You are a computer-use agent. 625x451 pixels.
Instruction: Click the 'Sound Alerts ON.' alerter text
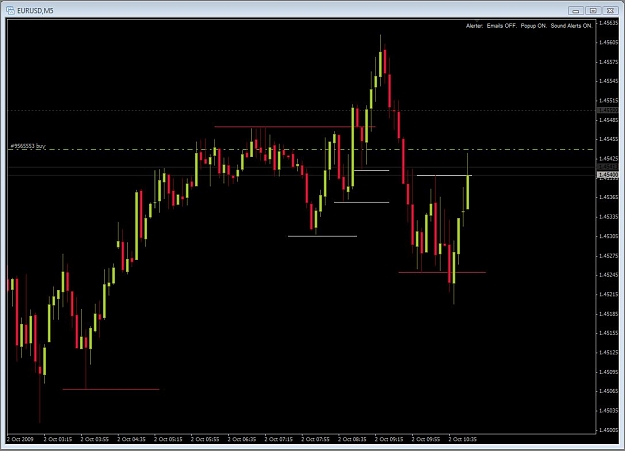(571, 26)
